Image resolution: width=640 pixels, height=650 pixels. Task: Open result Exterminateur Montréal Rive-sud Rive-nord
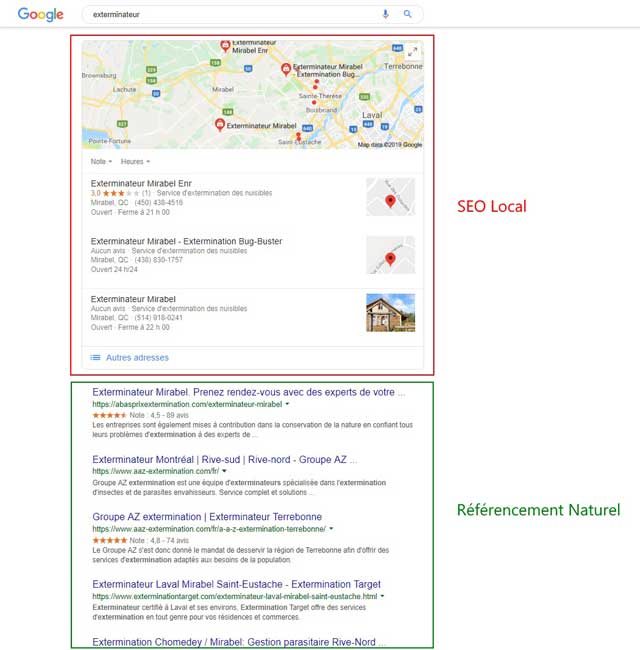(224, 459)
